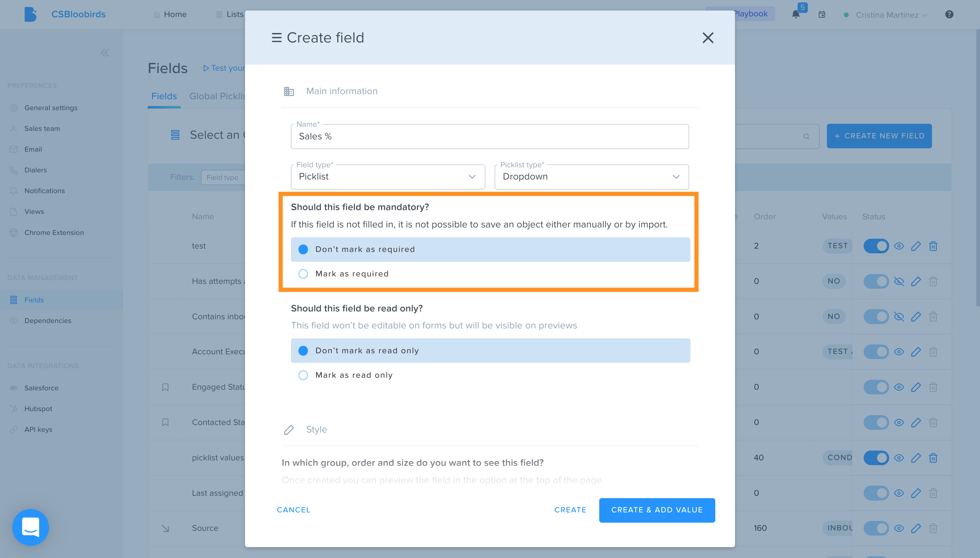980x558 pixels.
Task: Open Sales team in sidebar
Action: pyautogui.click(x=42, y=129)
